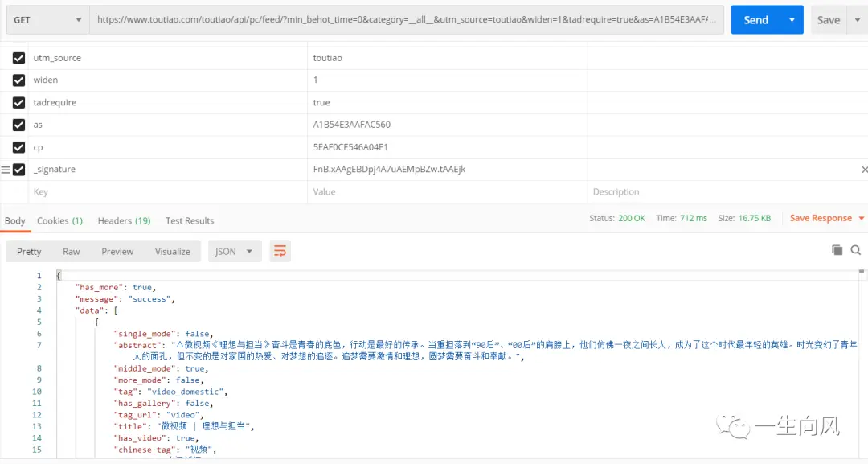Click the Time 712 ms text

tap(682, 218)
